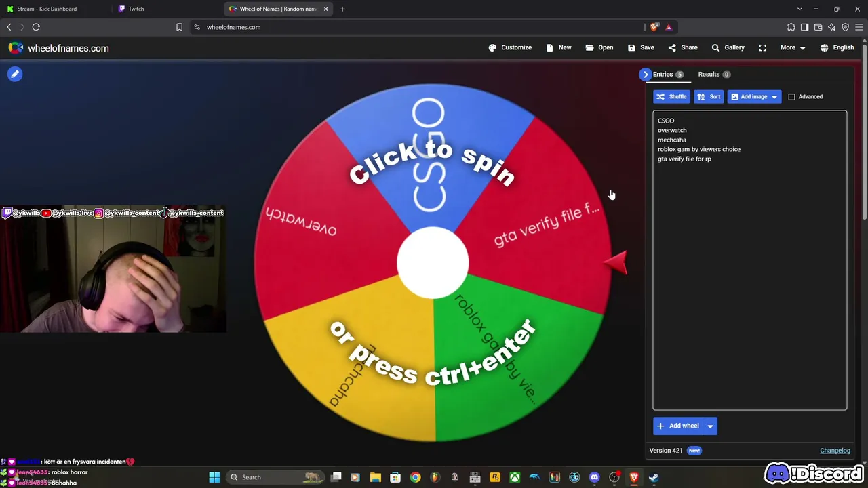The image size is (868, 488).
Task: Click the site settings icon in address bar
Action: (197, 27)
